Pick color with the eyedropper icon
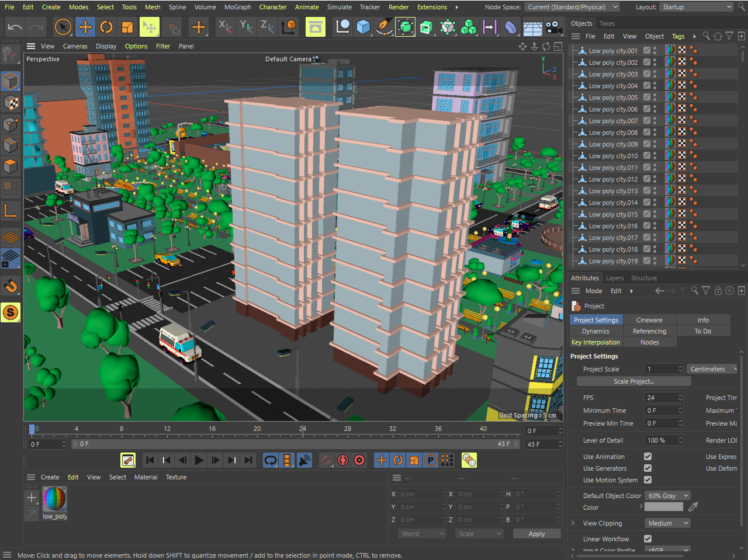The width and height of the screenshot is (748, 560). point(693,507)
